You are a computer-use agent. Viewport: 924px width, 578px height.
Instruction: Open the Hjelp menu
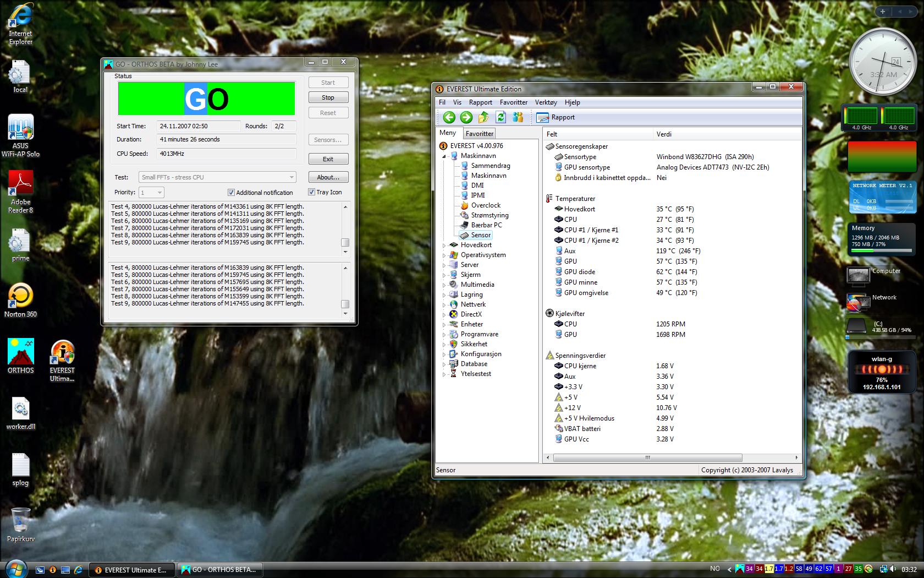[573, 102]
